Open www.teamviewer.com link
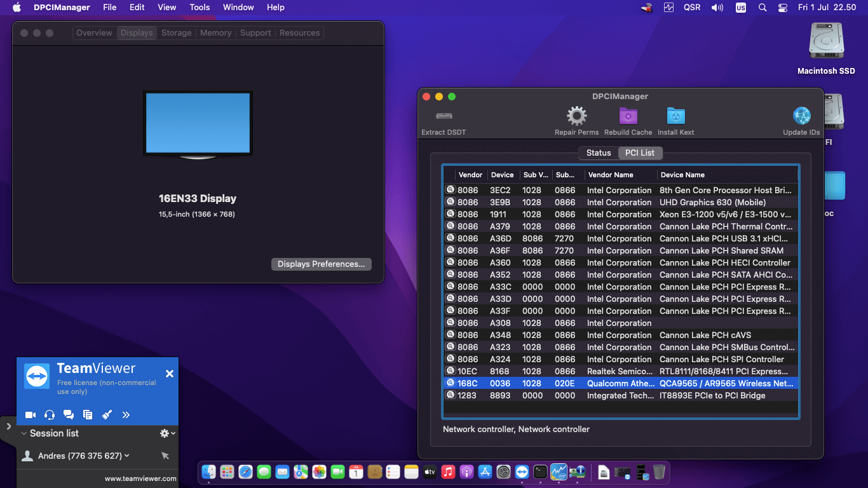The image size is (868, 488). [140, 478]
